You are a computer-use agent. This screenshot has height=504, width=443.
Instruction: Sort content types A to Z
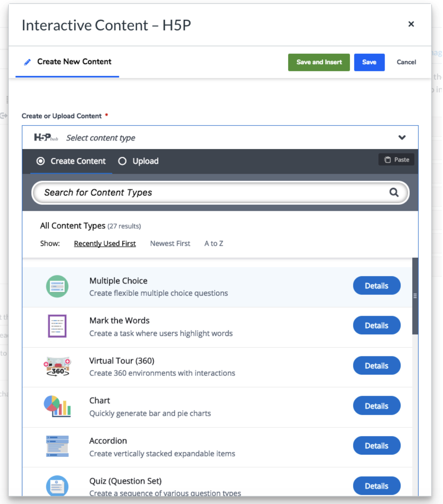[x=214, y=244]
